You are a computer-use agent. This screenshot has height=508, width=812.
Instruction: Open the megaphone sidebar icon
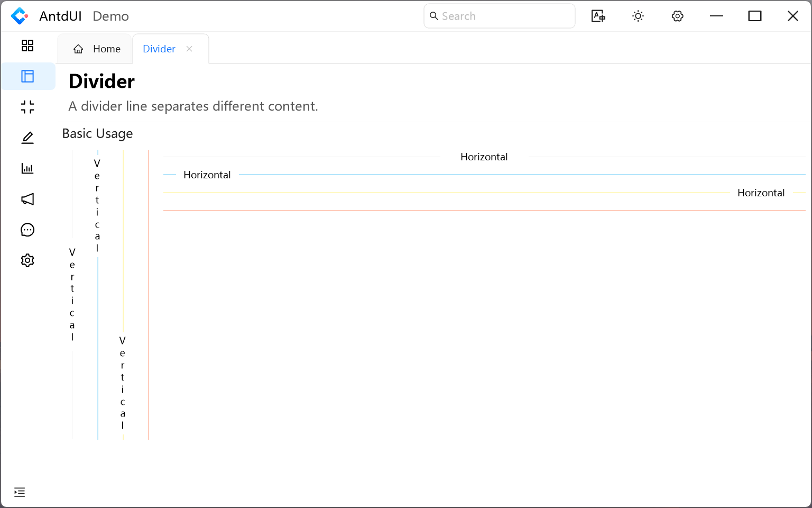[x=27, y=199]
